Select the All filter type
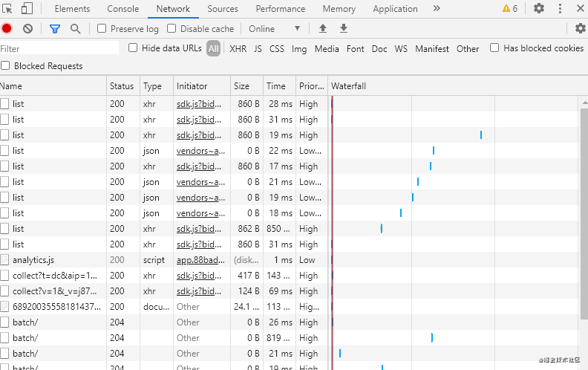The width and height of the screenshot is (588, 370). 213,49
